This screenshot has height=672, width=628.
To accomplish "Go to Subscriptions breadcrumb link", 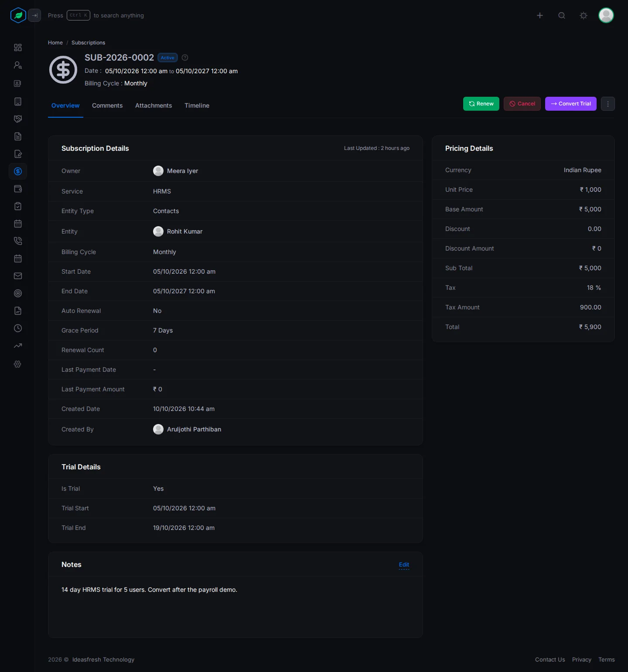I will 88,43.
